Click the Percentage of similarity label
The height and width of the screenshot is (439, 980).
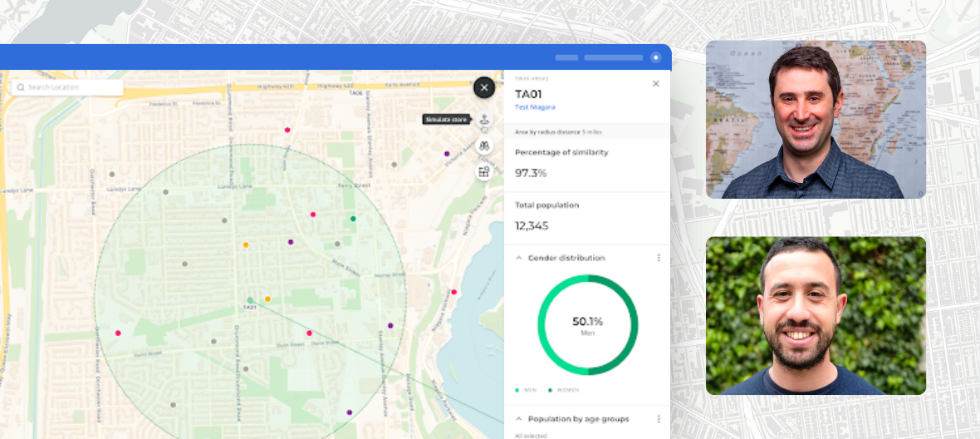(x=561, y=152)
